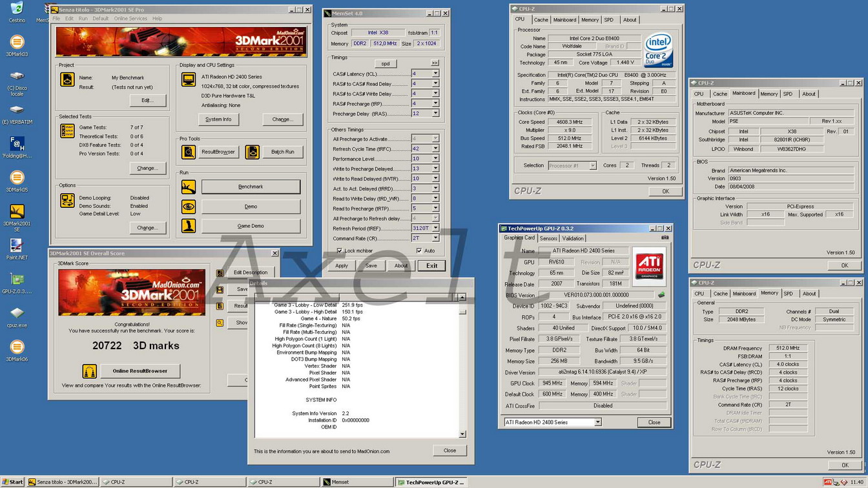The image size is (868, 488).
Task: Switch to Memset from the taskbar
Action: click(x=356, y=482)
